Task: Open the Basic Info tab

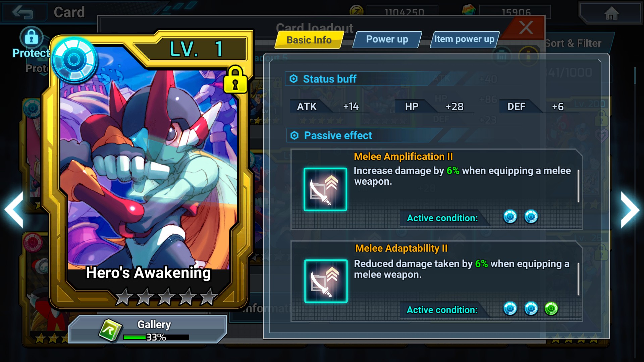Action: pos(309,40)
